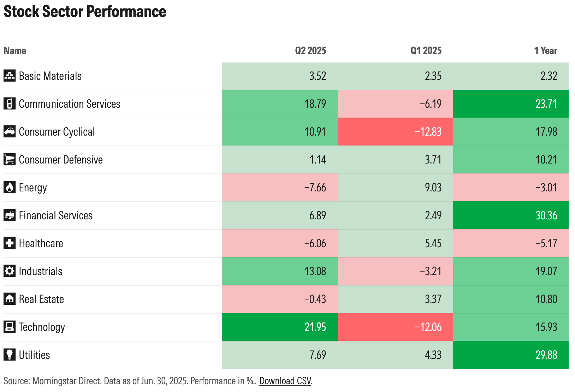Click the Name column header

(15, 51)
